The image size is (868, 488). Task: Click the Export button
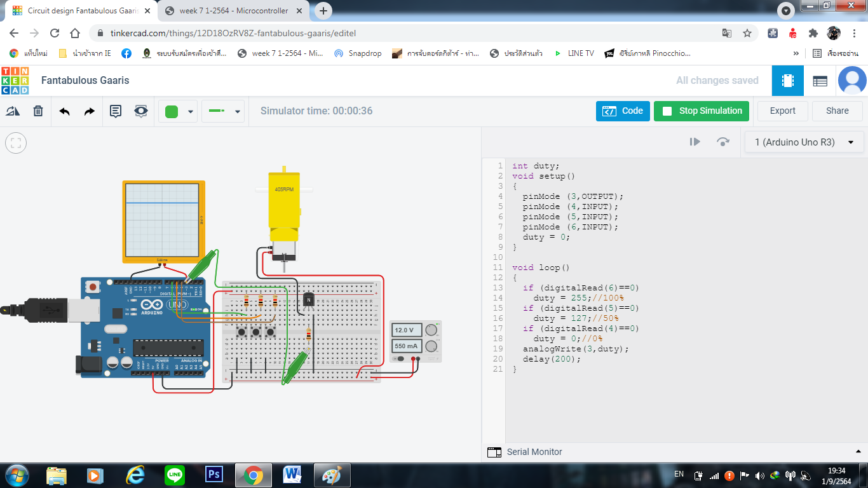tap(782, 111)
